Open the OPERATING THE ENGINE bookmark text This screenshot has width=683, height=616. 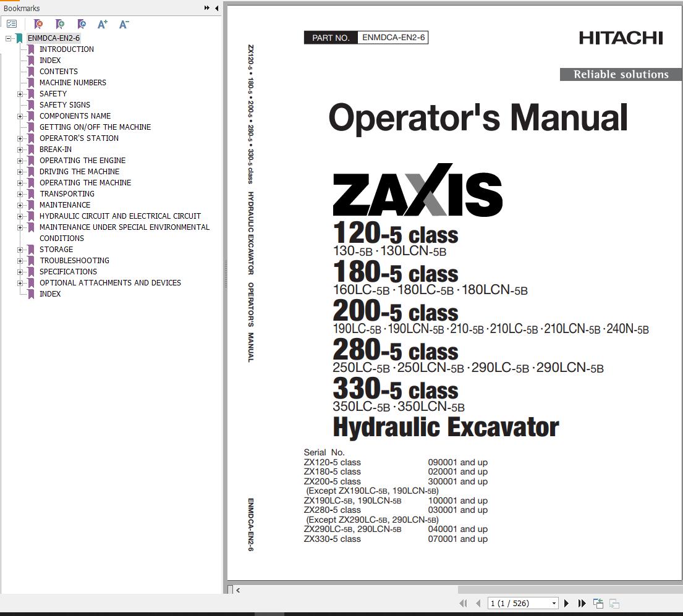point(82,160)
